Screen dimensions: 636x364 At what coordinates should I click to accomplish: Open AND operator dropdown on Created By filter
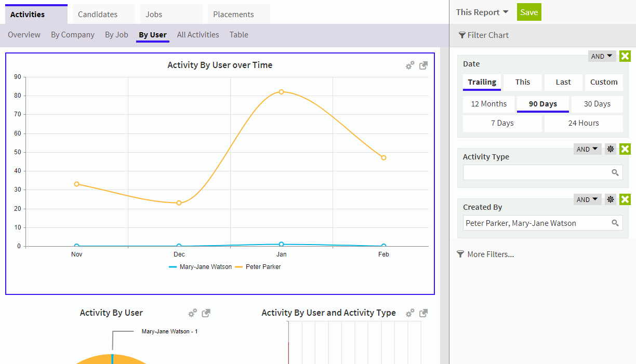(588, 199)
